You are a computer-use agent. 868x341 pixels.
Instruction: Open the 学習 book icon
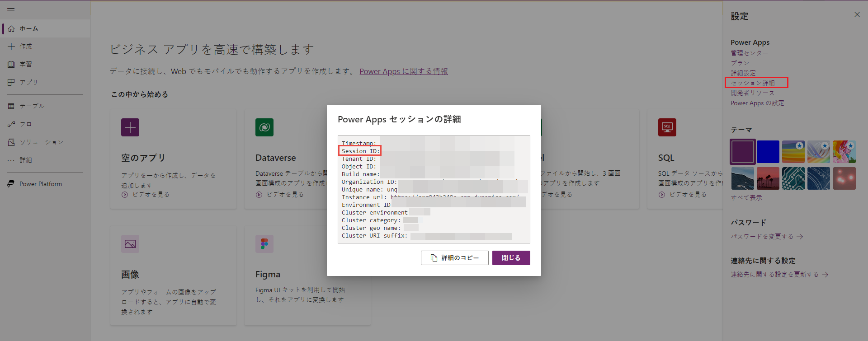point(11,65)
